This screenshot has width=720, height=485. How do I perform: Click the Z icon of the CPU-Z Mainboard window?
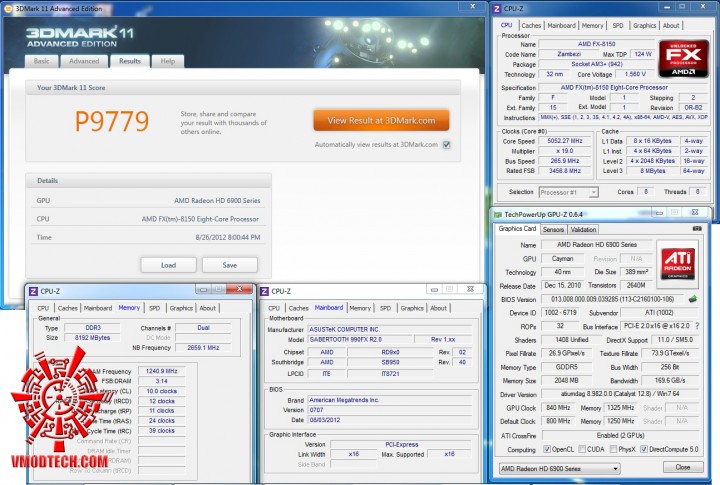tap(264, 291)
